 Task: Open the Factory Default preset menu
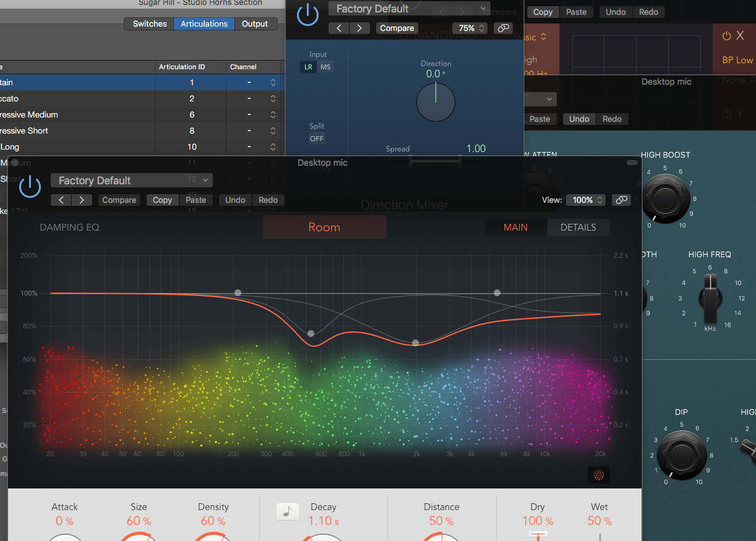(132, 180)
